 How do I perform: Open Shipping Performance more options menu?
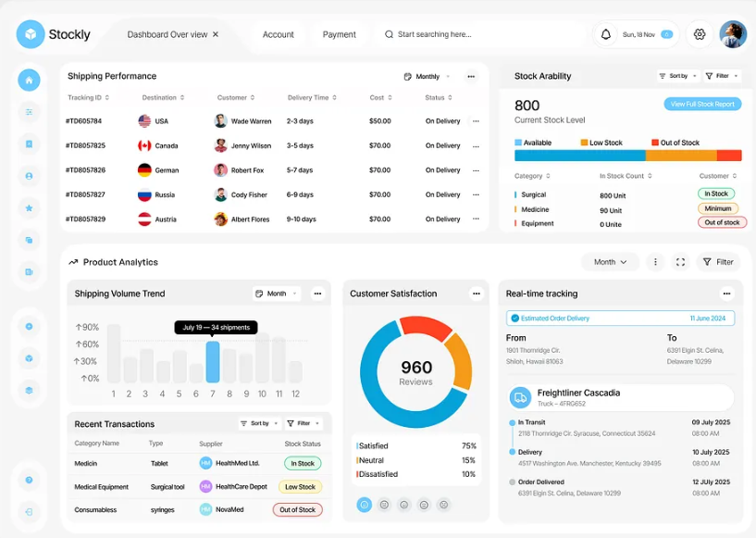click(x=471, y=76)
